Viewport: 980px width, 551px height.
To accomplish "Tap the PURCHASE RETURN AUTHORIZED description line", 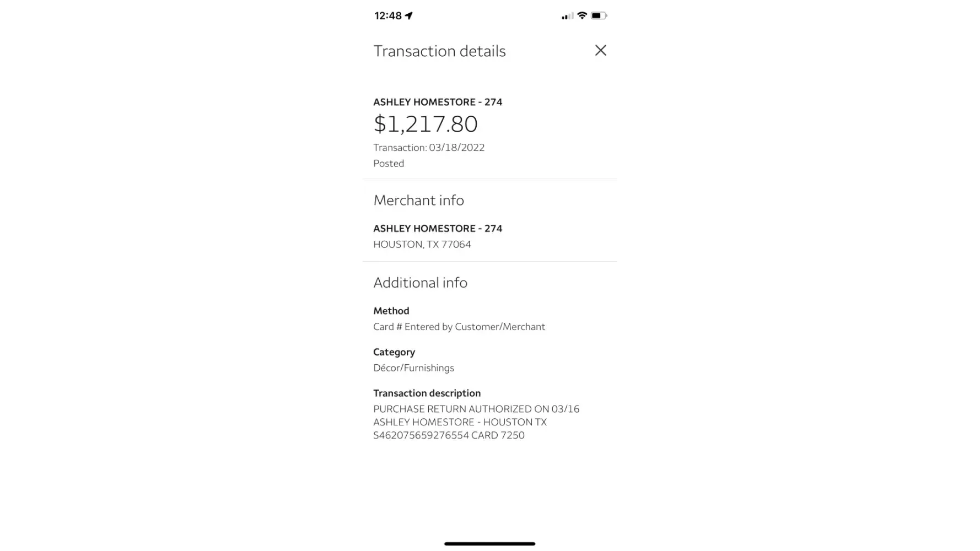I will click(476, 409).
